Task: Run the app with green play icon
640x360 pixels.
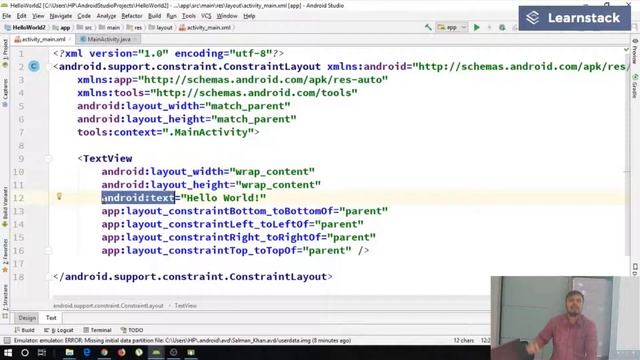Action: (476, 27)
